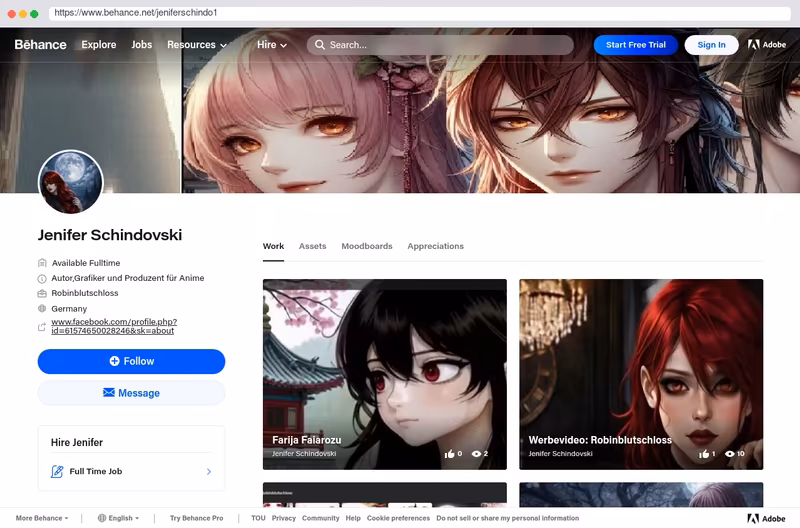This screenshot has width=800, height=528.
Task: Open the Farija Faiarozu project thumbnail
Action: tap(385, 374)
